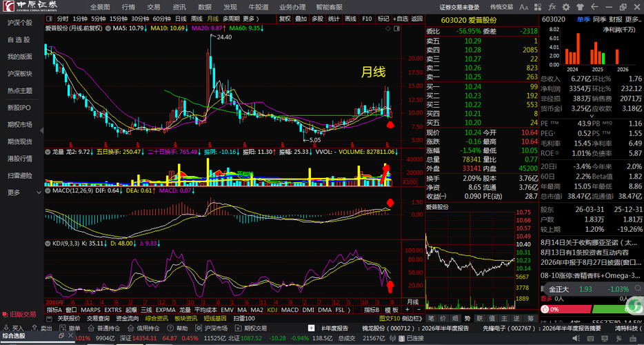
Task: Open 更多 dropdown in financial panel header
Action: (633, 19)
